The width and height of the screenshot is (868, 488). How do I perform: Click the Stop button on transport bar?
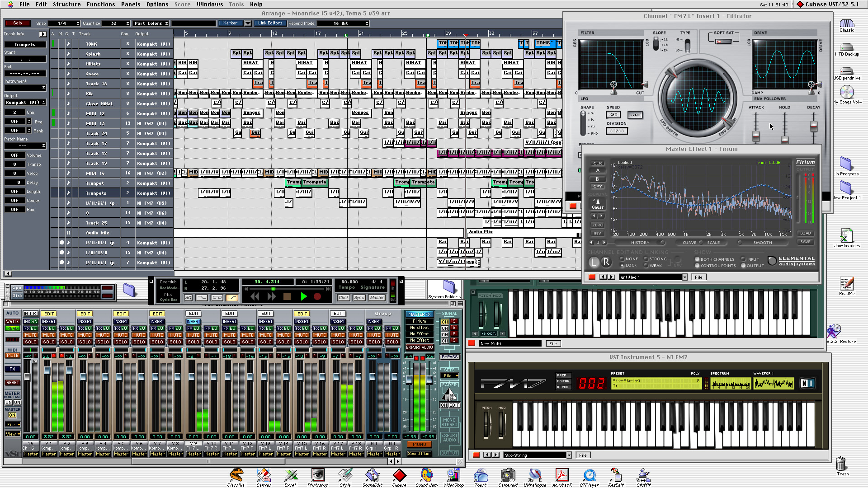coord(287,297)
